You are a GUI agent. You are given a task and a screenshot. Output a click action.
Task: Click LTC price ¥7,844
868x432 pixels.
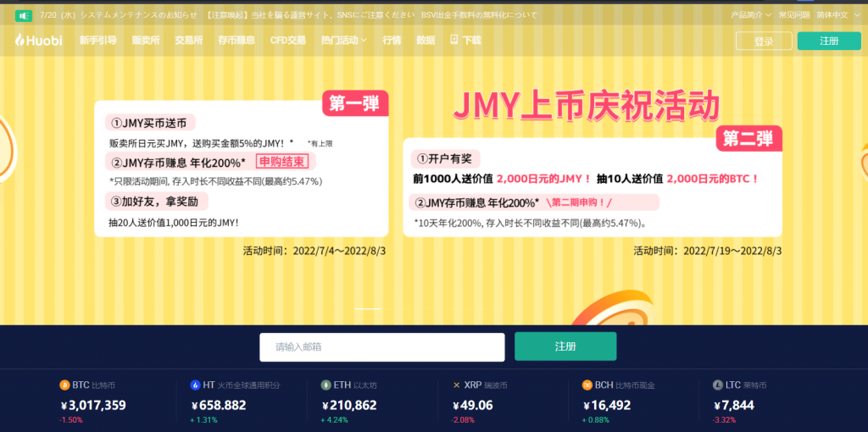733,405
